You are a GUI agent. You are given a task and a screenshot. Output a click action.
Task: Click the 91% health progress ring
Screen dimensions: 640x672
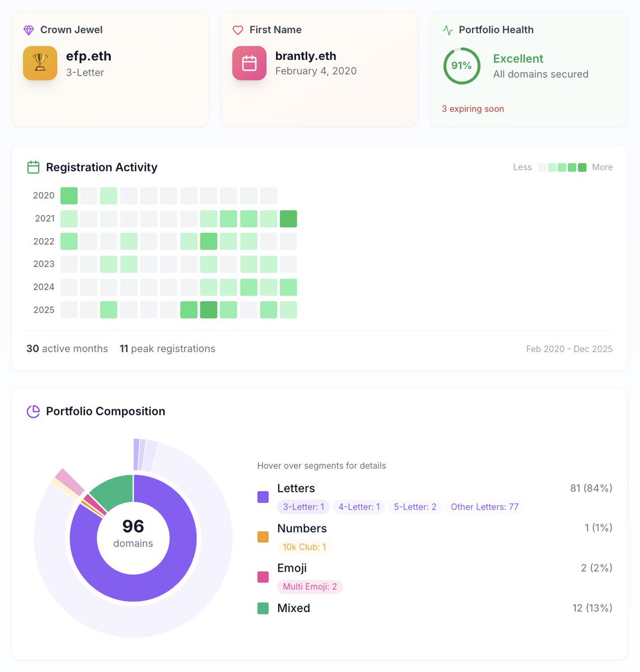[x=461, y=66]
